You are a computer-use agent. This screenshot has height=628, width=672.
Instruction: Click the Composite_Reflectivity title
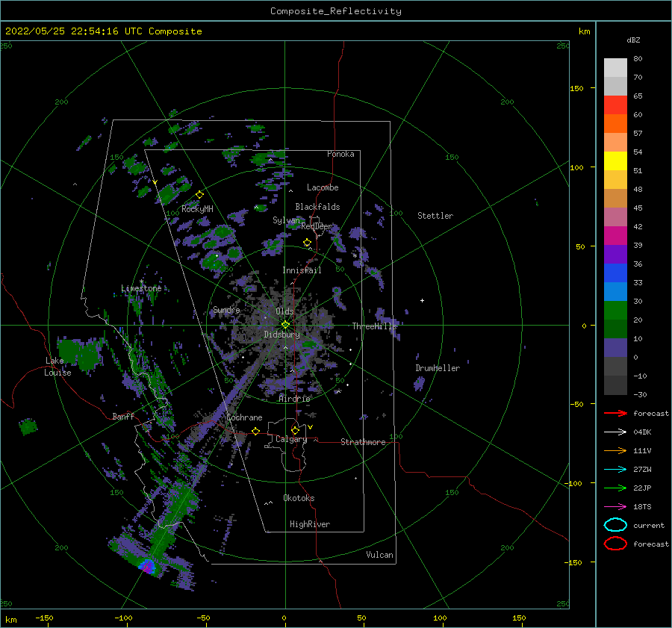[336, 11]
